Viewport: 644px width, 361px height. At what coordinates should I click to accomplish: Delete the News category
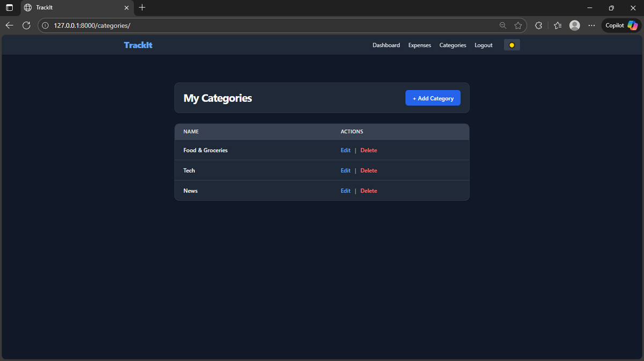(369, 191)
